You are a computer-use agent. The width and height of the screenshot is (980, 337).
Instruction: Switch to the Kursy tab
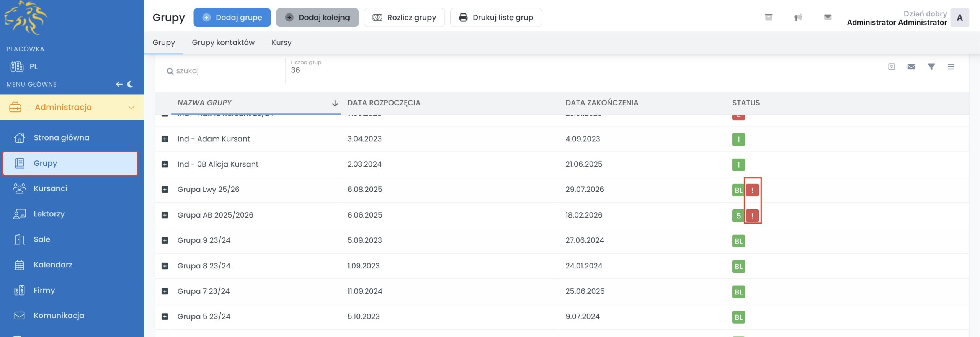point(281,43)
